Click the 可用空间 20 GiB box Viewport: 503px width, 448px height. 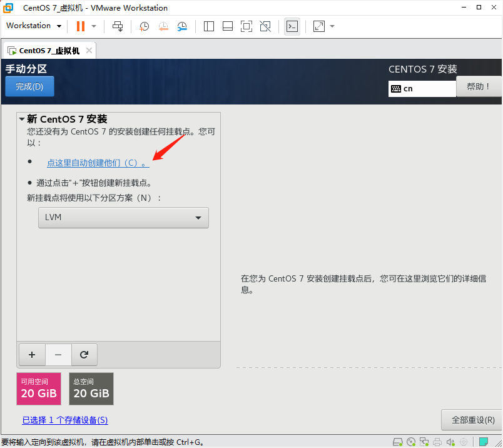pos(39,389)
